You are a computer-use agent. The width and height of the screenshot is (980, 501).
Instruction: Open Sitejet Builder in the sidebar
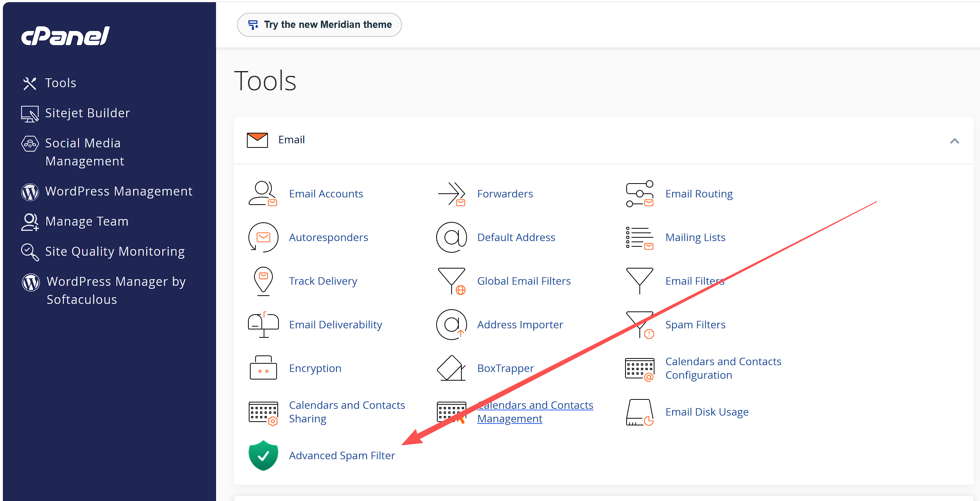[87, 113]
